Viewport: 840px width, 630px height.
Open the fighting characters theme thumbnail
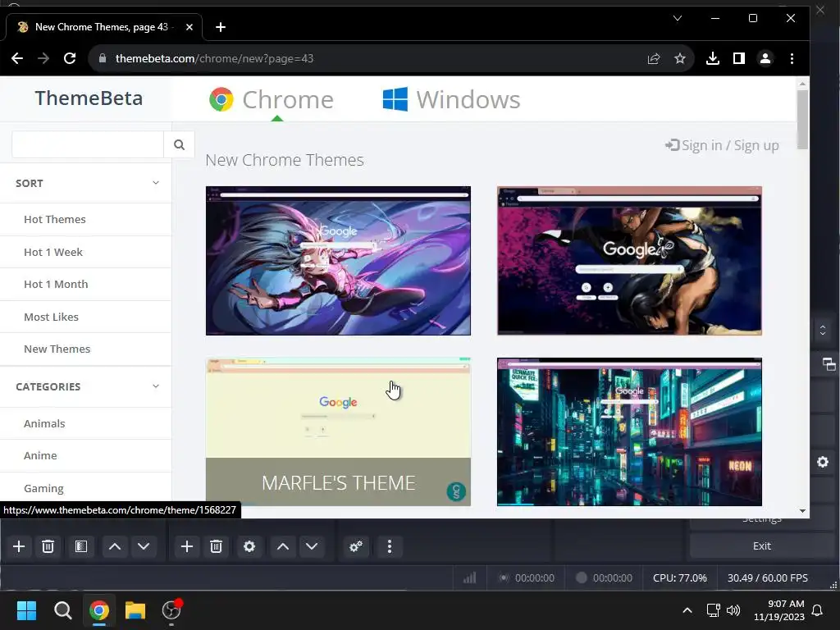629,261
